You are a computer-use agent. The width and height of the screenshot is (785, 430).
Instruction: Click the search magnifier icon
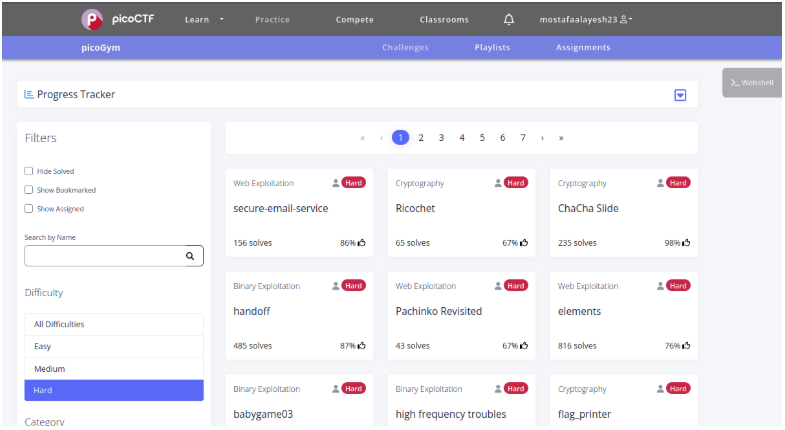(190, 256)
